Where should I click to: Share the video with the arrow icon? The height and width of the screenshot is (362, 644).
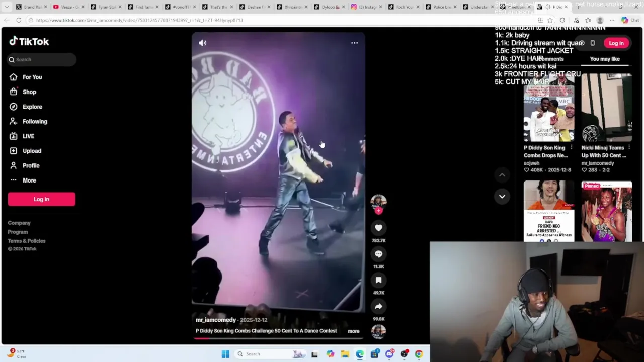(378, 306)
